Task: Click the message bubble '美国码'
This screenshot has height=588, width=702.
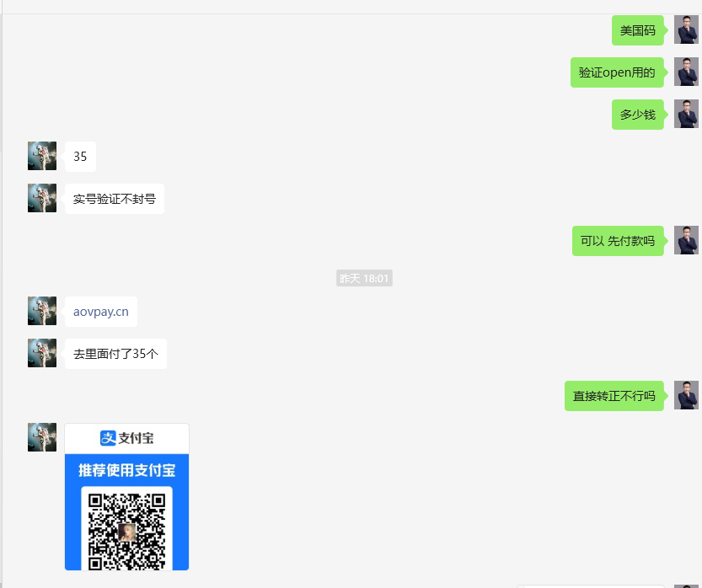Action: pyautogui.click(x=637, y=30)
